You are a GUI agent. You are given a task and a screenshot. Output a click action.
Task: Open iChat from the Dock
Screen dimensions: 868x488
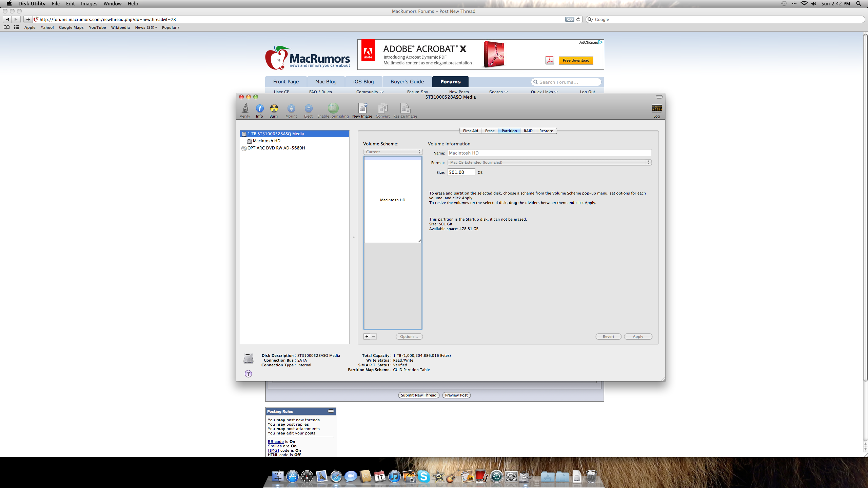pyautogui.click(x=351, y=476)
